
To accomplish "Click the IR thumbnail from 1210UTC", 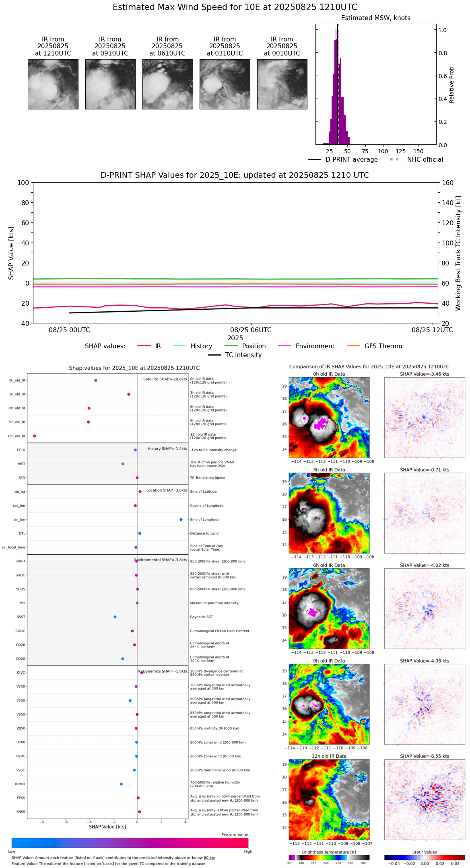I will click(x=53, y=84).
